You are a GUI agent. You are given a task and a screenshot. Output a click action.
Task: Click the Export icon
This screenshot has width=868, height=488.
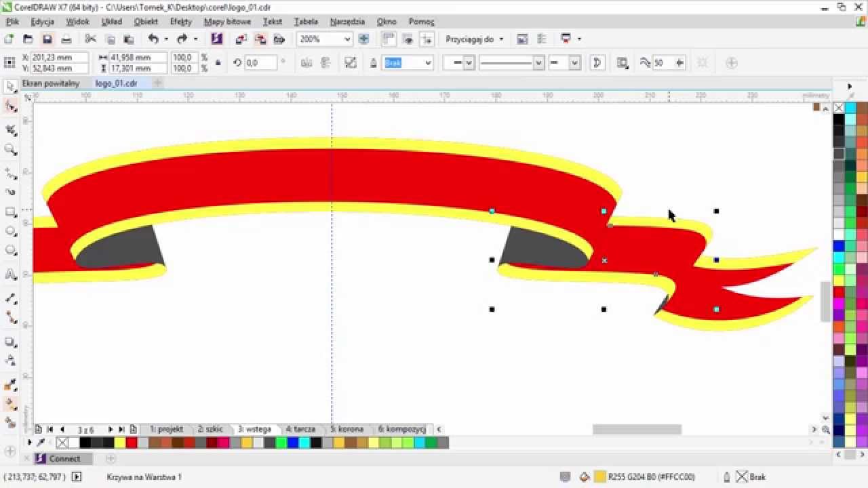point(260,39)
